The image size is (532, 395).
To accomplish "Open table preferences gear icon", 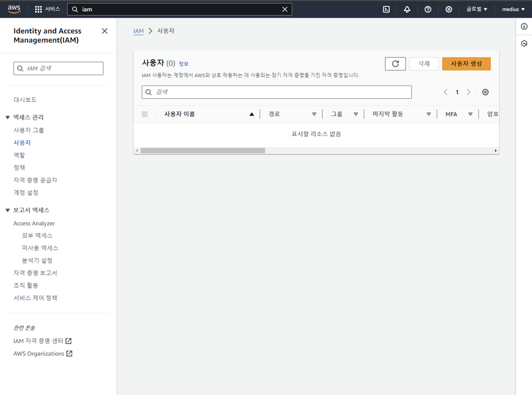I will [485, 92].
